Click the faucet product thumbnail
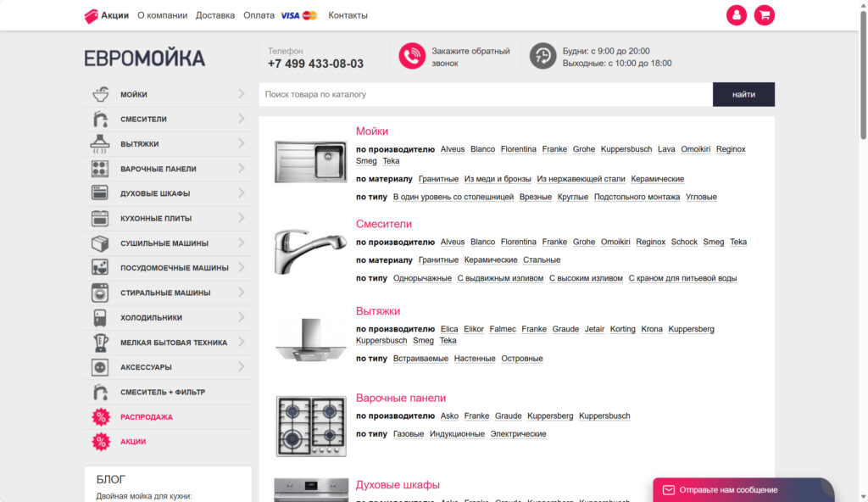Image resolution: width=868 pixels, height=502 pixels. tap(310, 252)
